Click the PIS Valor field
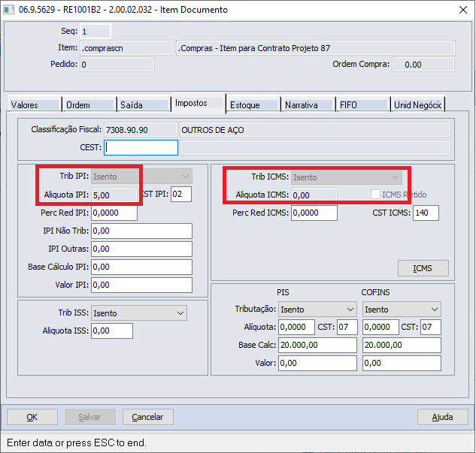Screen dimensions: 476x453 [x=317, y=363]
